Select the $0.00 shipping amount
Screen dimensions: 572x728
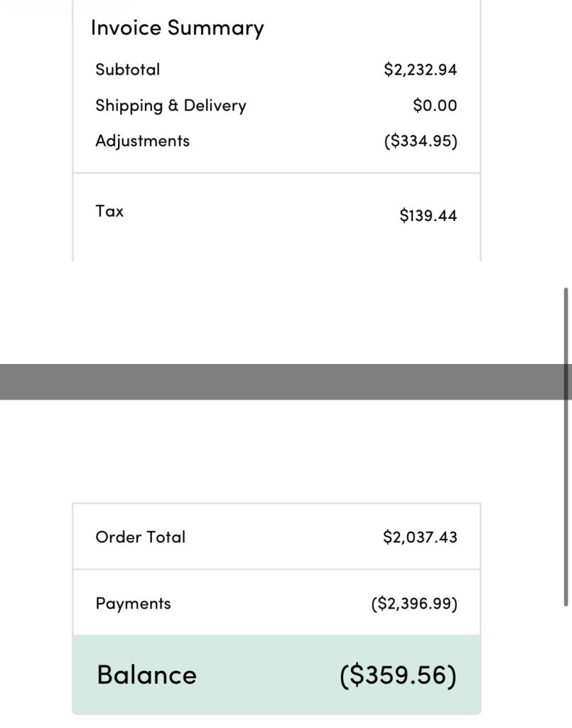coord(435,106)
